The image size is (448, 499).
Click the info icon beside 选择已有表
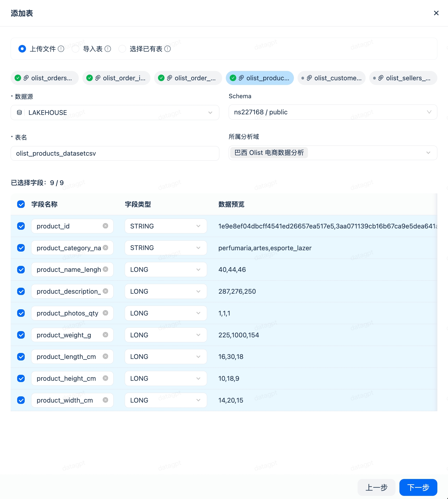pos(168,49)
